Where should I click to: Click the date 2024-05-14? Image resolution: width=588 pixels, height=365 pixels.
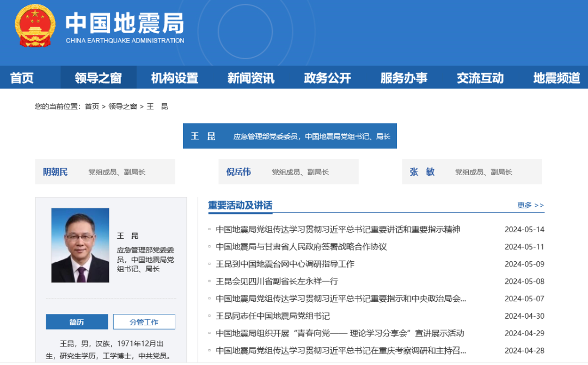[x=524, y=230]
